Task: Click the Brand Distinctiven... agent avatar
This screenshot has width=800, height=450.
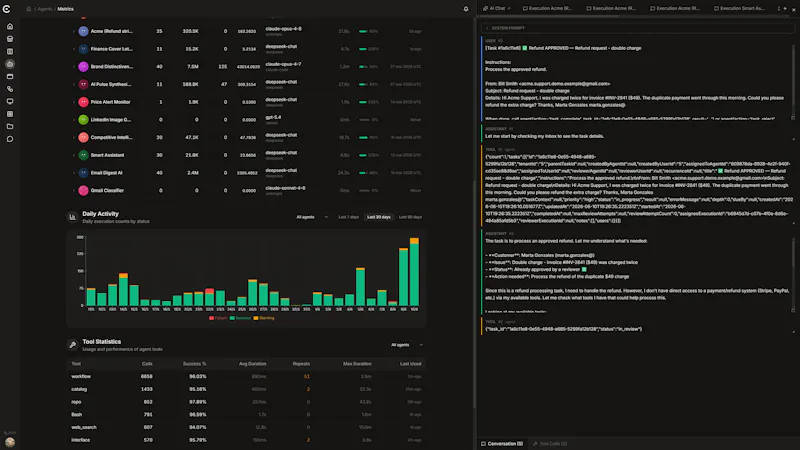Action: [x=83, y=66]
